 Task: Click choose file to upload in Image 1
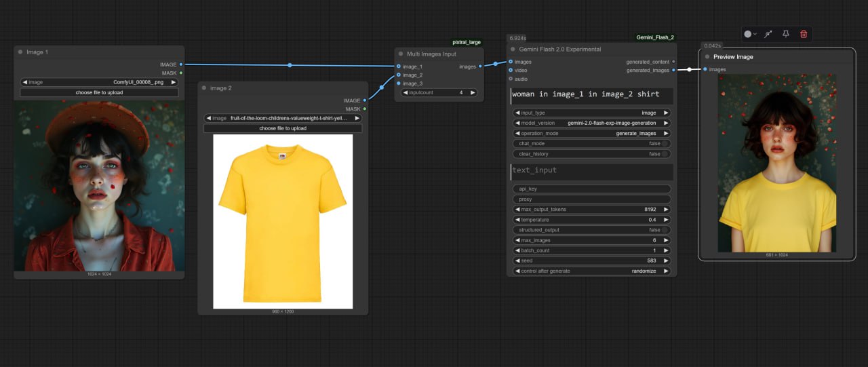tap(99, 92)
